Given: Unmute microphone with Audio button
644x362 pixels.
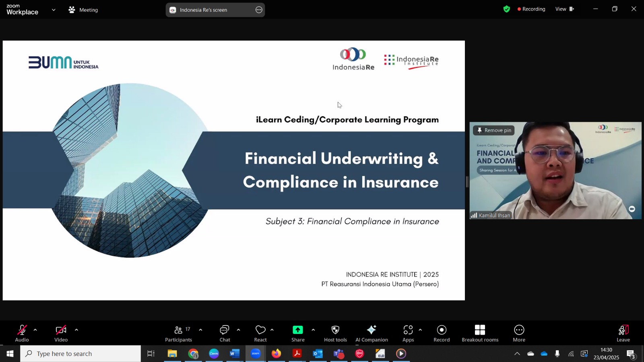Looking at the screenshot, I should pos(22,333).
